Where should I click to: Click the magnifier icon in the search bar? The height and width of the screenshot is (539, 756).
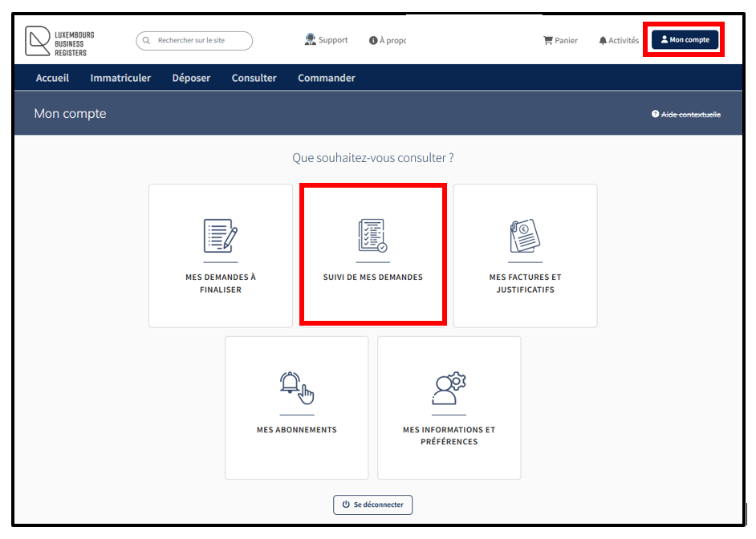[147, 41]
